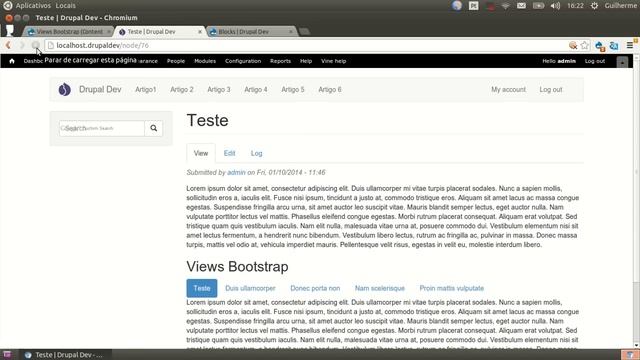Click the search magnifier button
The height and width of the screenshot is (360, 640).
(x=153, y=128)
